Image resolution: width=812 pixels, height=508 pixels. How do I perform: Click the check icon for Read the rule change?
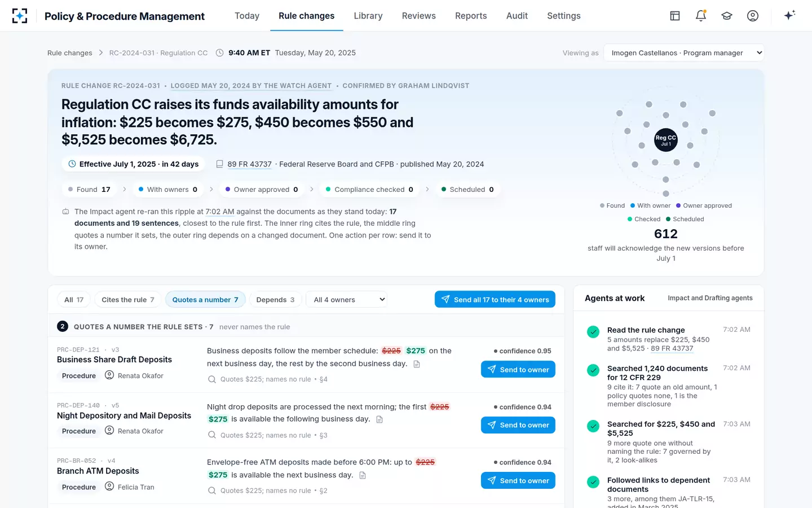tap(593, 332)
